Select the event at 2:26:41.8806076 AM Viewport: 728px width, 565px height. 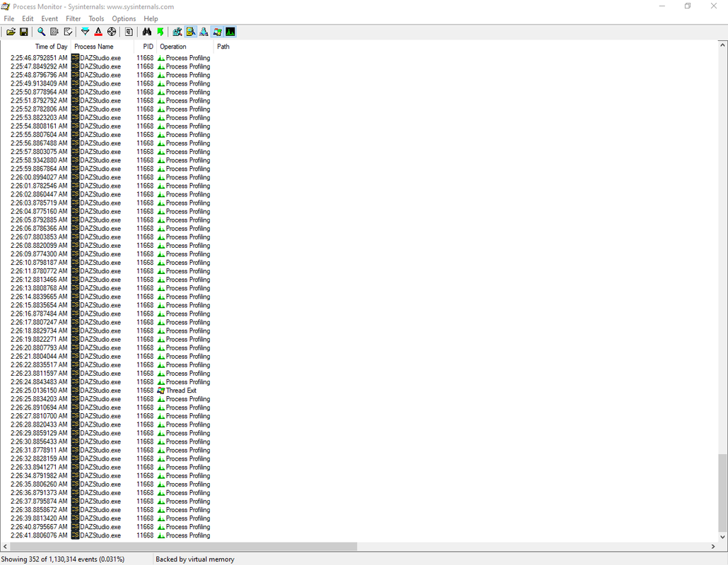[359, 535]
